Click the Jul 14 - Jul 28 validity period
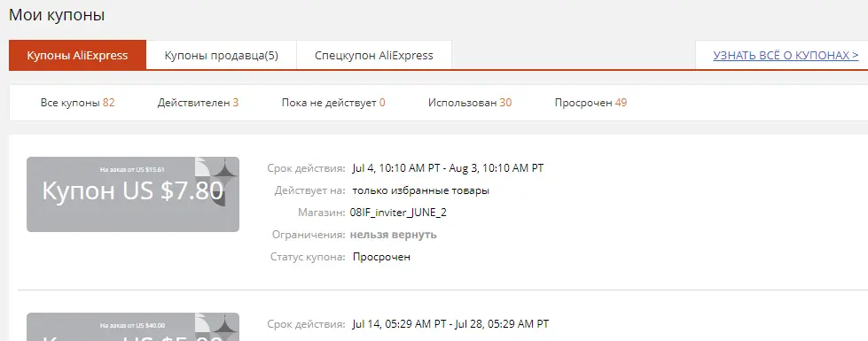This screenshot has height=341, width=868. pos(450,324)
